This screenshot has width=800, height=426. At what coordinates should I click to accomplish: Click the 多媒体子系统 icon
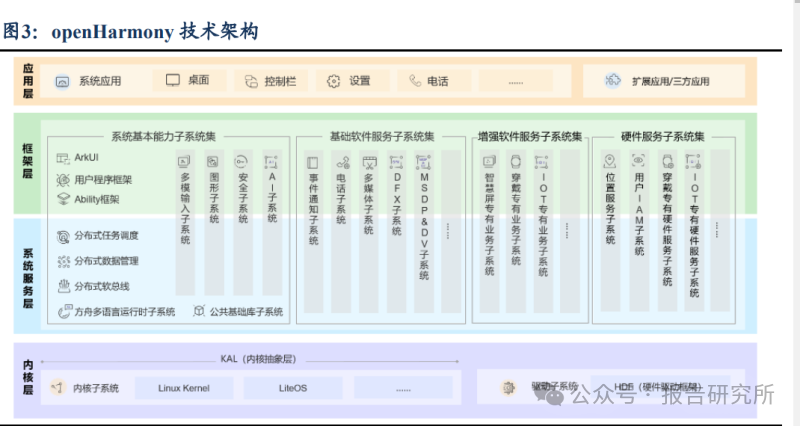[369, 163]
